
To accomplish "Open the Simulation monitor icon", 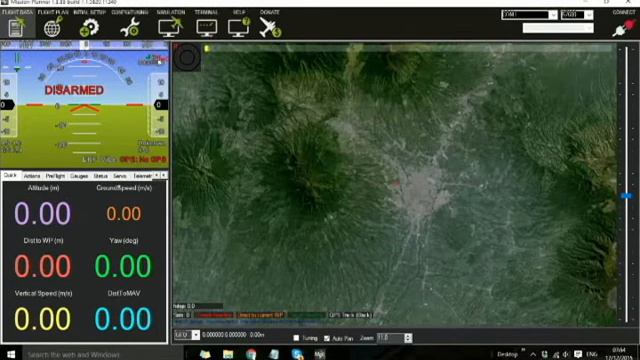I will 170,28.
